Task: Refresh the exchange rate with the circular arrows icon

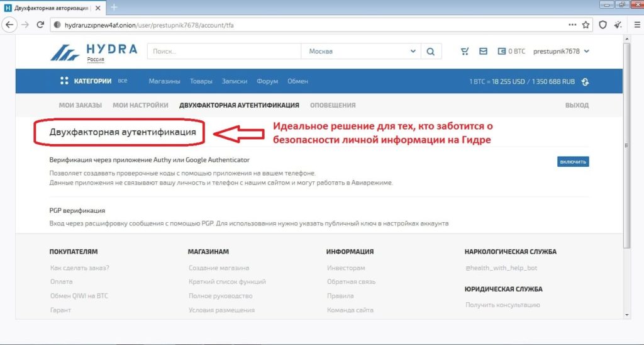Action: pos(585,82)
